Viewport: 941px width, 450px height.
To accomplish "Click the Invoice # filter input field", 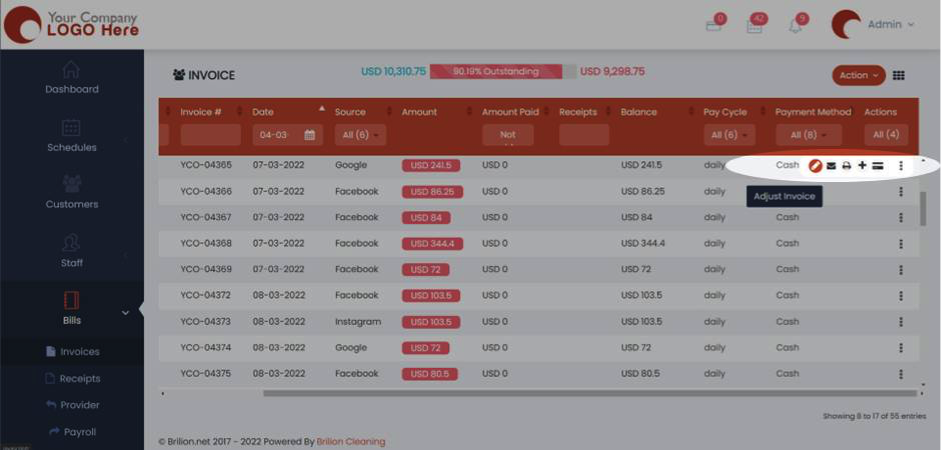I will (x=210, y=135).
